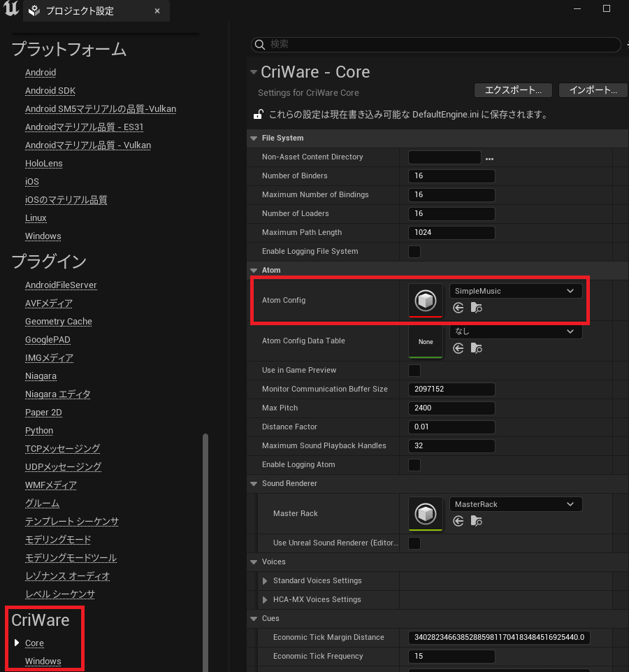
Task: Collapse the Cues section
Action: click(x=254, y=618)
